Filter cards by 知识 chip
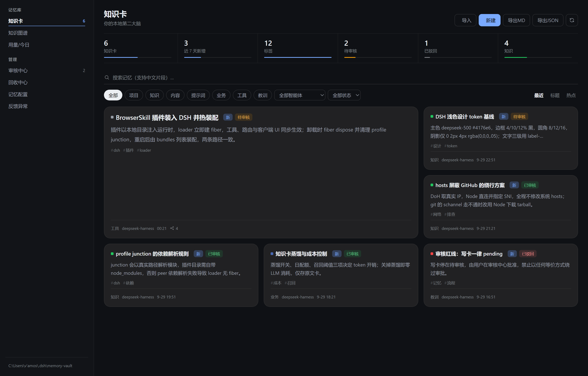The height and width of the screenshot is (376, 588). coord(154,95)
